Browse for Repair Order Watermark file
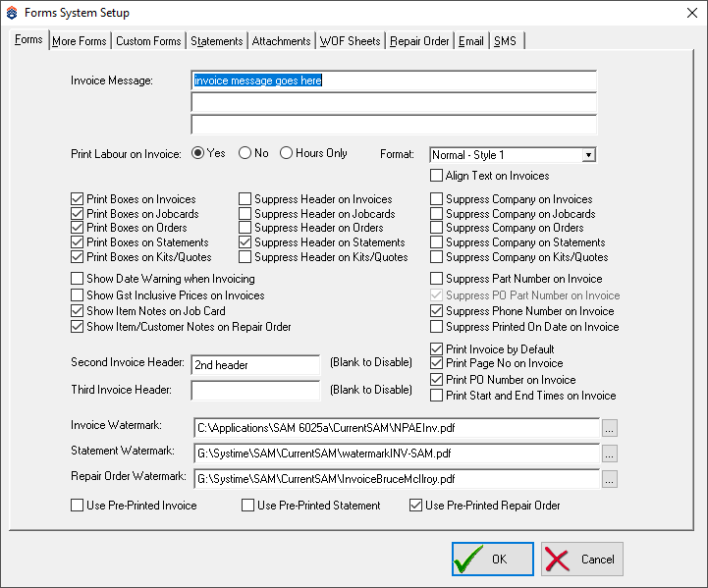 [609, 479]
